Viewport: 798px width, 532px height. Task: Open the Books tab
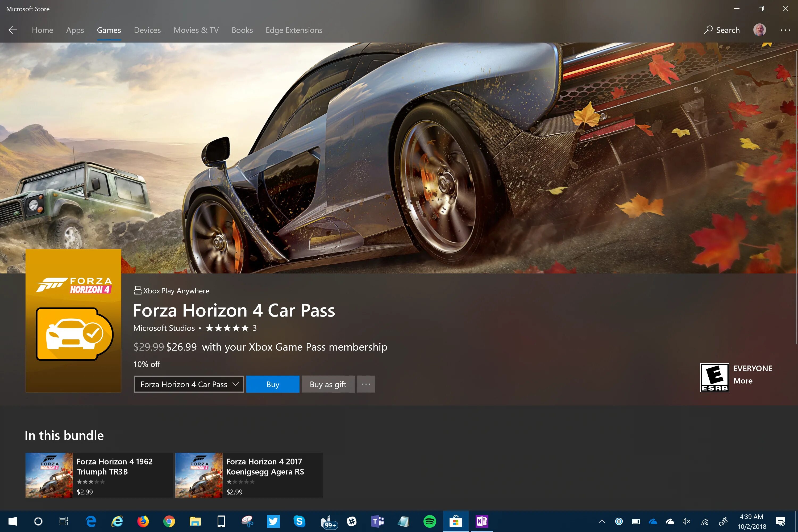tap(242, 30)
